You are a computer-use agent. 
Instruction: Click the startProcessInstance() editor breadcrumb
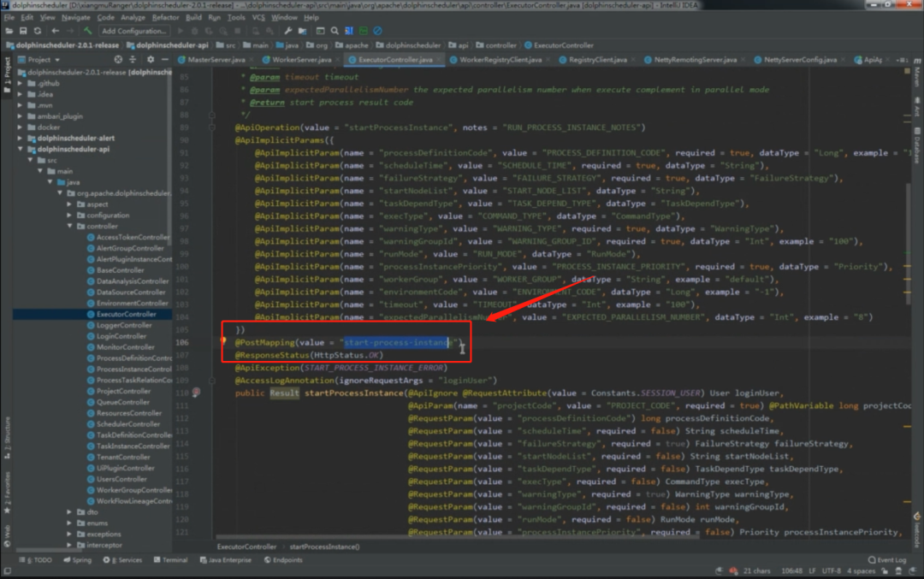324,547
